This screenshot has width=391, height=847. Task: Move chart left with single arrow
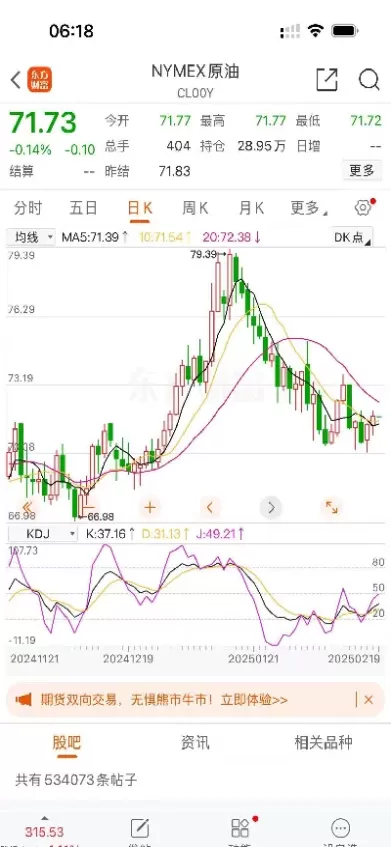(x=210, y=507)
